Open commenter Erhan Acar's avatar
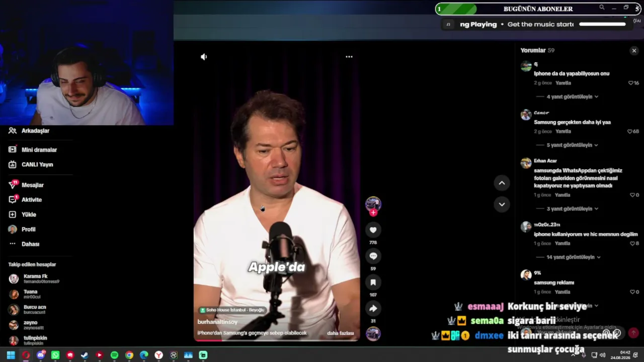 pos(526,163)
